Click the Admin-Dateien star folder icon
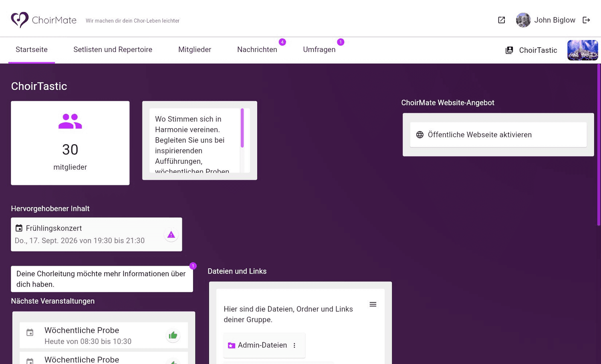601x364 pixels. [x=231, y=345]
